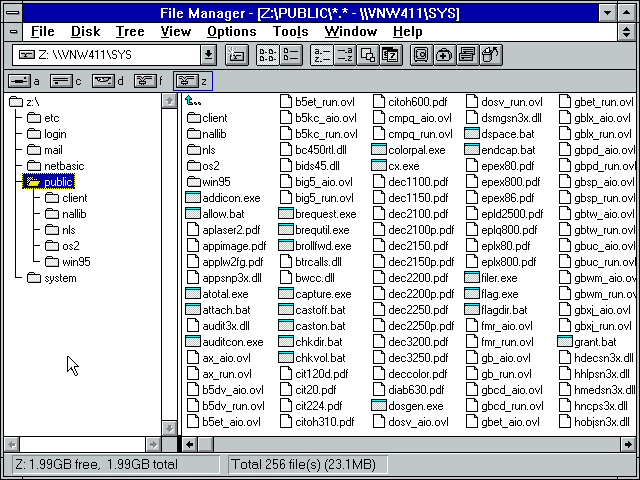
Task: Toggle Sort by Date toolbar button
Action: point(391,55)
